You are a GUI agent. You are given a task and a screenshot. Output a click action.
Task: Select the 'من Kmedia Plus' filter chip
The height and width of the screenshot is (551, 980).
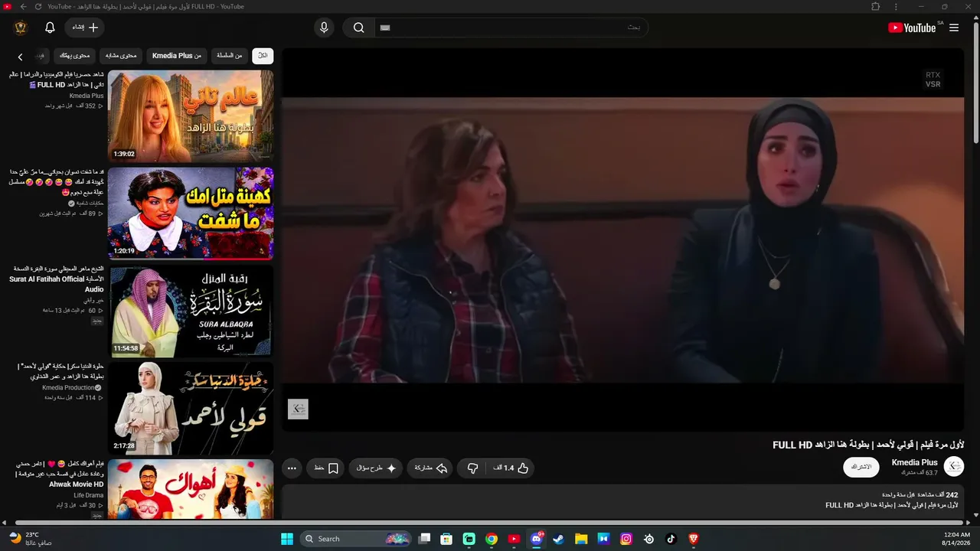(177, 55)
